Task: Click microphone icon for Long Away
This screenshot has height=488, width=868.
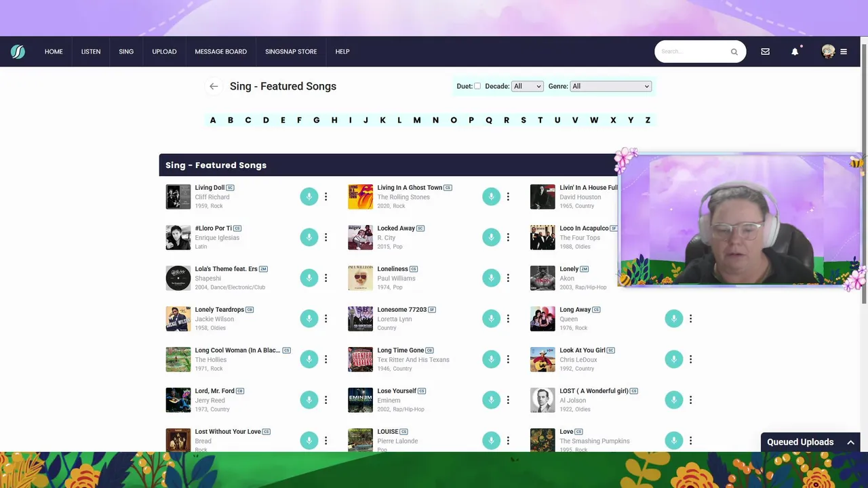Action: (x=674, y=319)
